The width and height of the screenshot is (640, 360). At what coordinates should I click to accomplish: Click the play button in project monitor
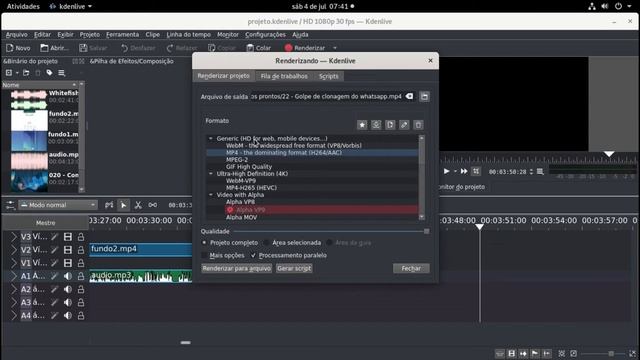[446, 171]
